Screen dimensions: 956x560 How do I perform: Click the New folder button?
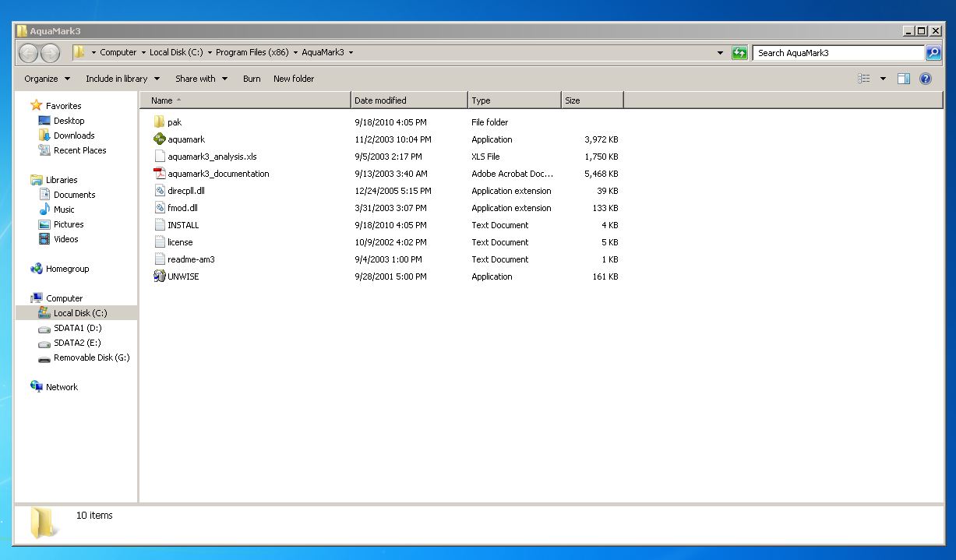click(294, 79)
